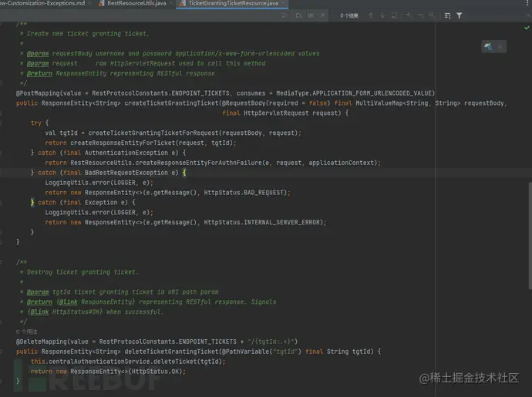Toggle Regex option in find bar

pyautogui.click(x=322, y=15)
